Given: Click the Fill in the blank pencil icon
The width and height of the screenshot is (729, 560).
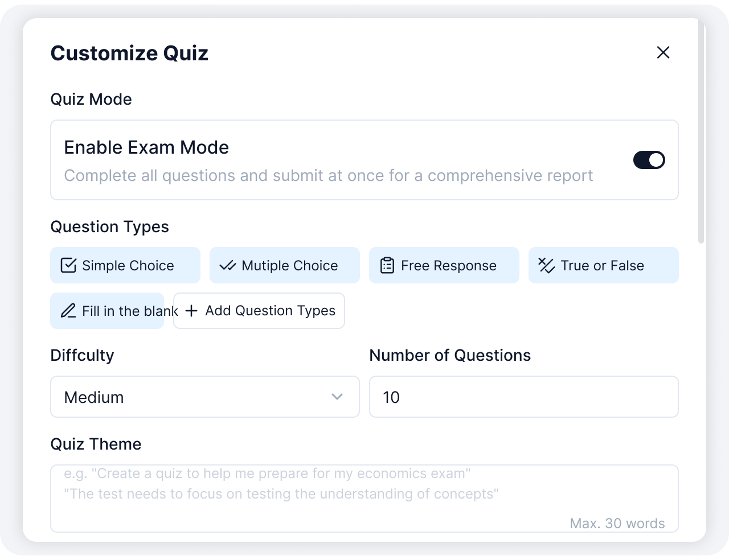Looking at the screenshot, I should (68, 311).
